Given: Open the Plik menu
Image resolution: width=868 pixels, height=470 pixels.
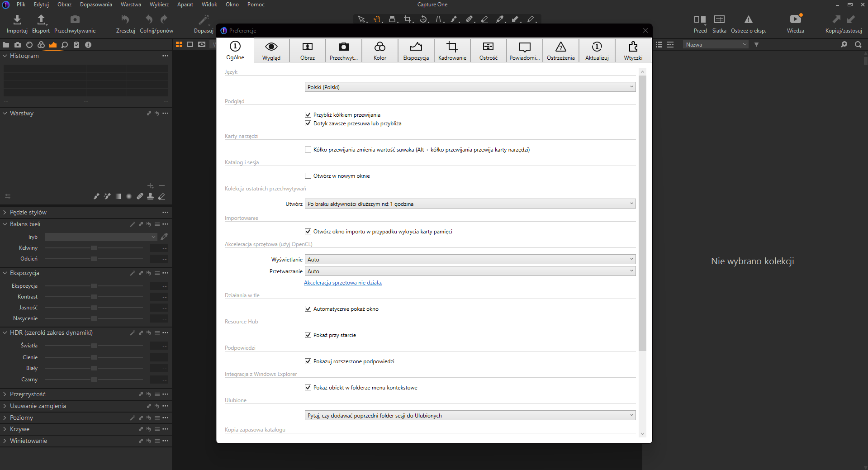Looking at the screenshot, I should tap(21, 5).
